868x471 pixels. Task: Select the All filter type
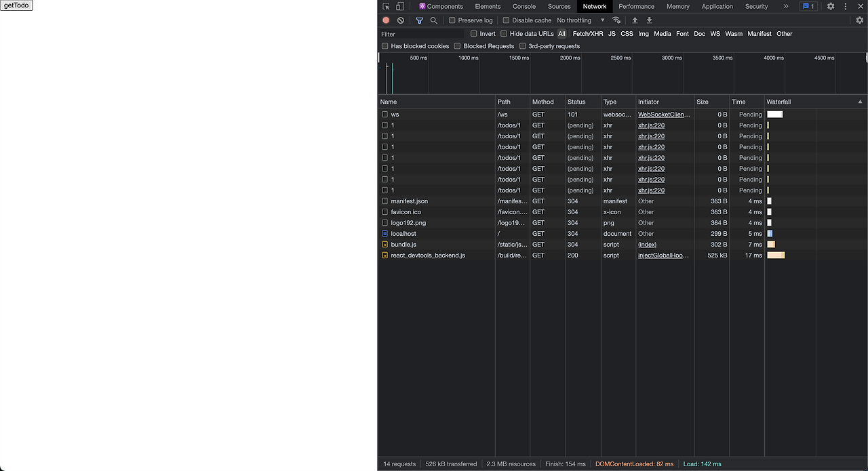coord(561,34)
